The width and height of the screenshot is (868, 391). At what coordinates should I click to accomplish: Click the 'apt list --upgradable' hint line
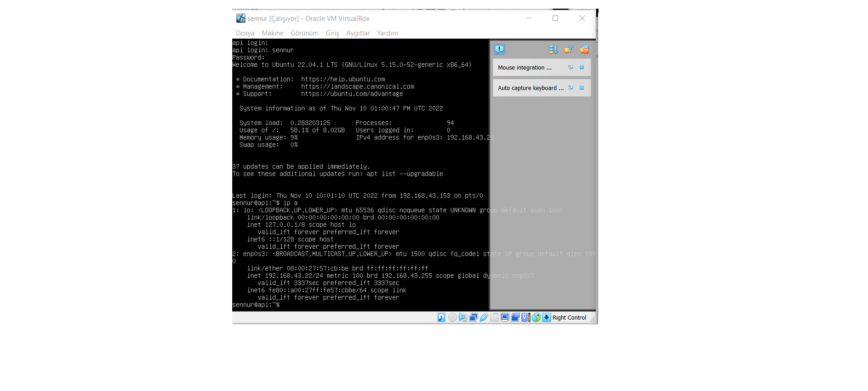pos(338,174)
